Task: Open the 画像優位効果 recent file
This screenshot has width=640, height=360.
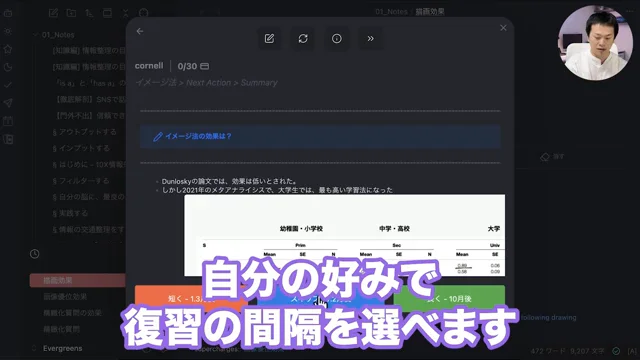Action: point(65,297)
